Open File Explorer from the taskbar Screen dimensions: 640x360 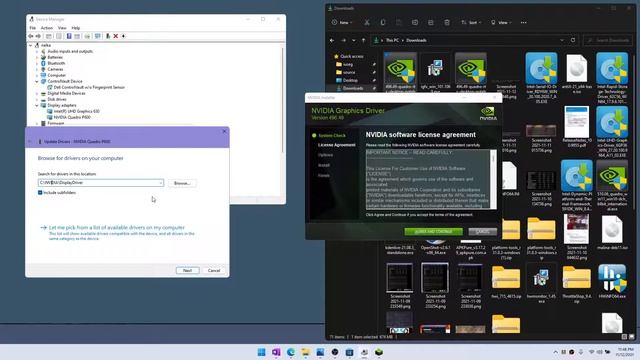[305, 352]
